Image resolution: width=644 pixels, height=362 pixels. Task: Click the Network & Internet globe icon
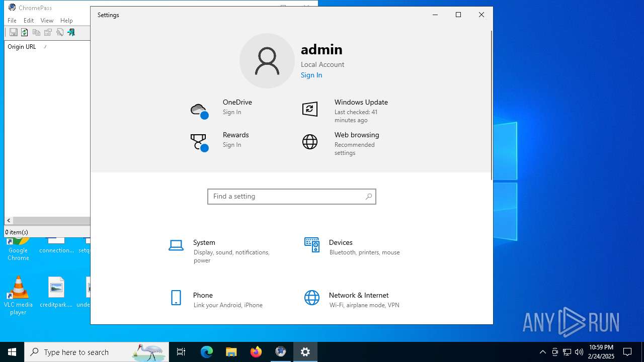click(312, 298)
